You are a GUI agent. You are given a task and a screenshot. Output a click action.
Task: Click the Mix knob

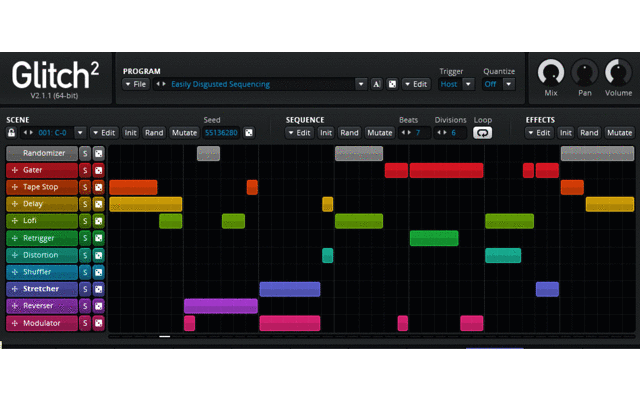pos(551,73)
